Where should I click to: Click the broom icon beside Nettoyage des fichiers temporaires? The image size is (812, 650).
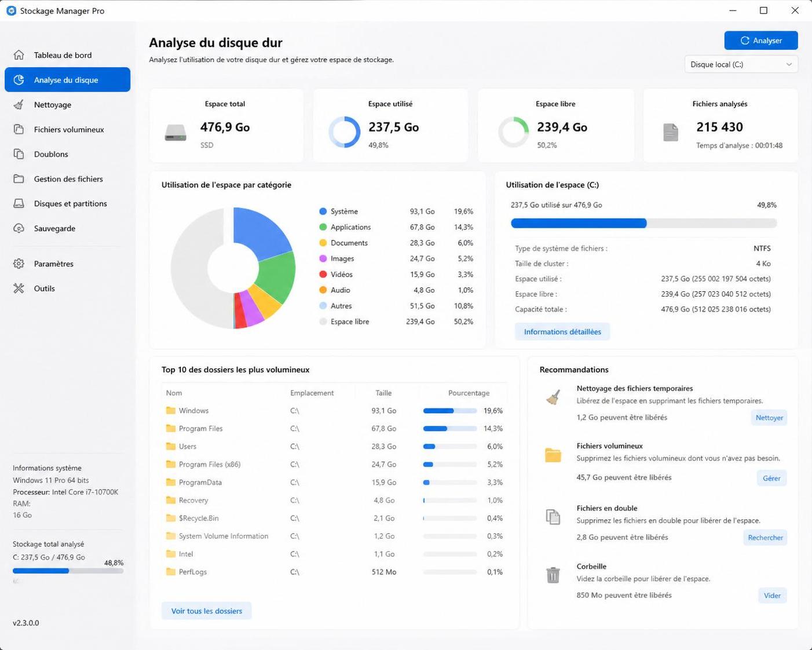click(553, 397)
